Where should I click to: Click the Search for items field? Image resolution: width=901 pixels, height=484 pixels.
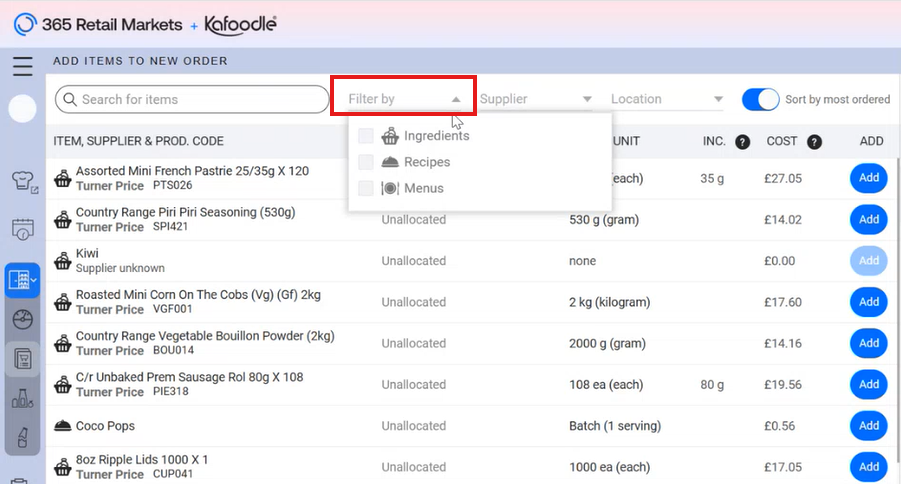(x=192, y=99)
